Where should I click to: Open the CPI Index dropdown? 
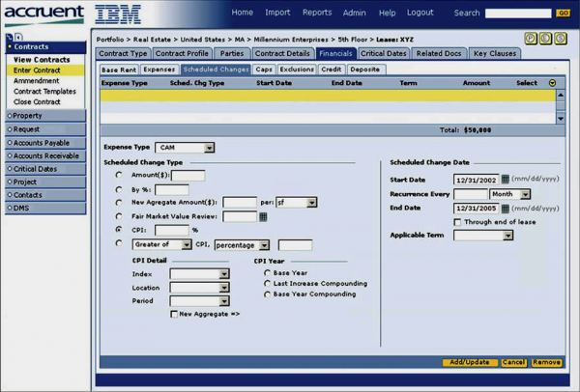(199, 274)
